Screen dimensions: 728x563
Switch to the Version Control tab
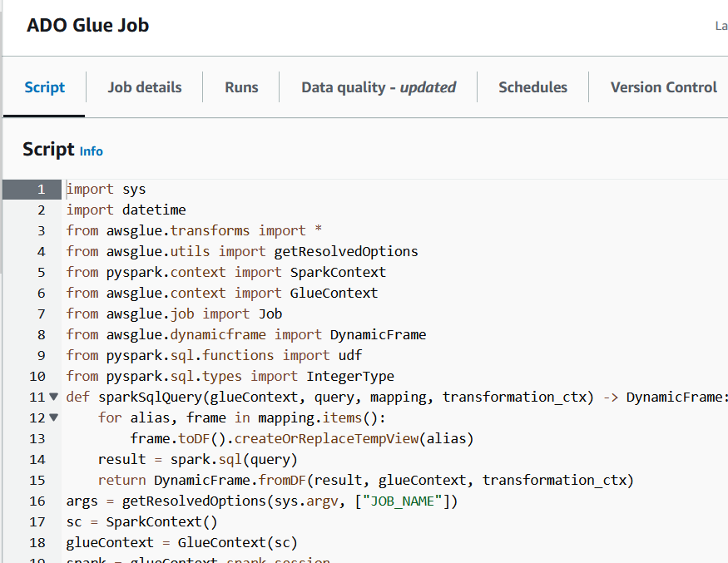point(663,86)
